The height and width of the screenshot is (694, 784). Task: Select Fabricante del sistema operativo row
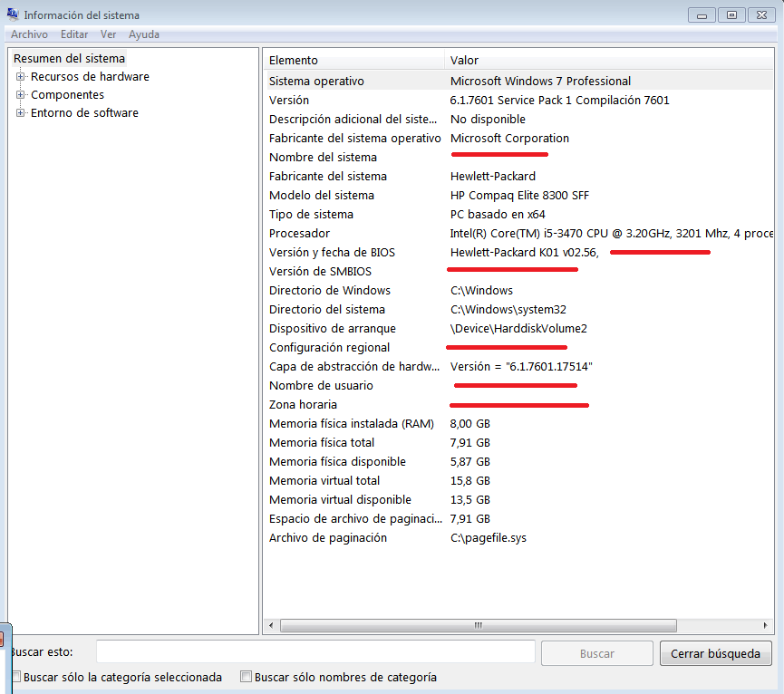pos(519,138)
